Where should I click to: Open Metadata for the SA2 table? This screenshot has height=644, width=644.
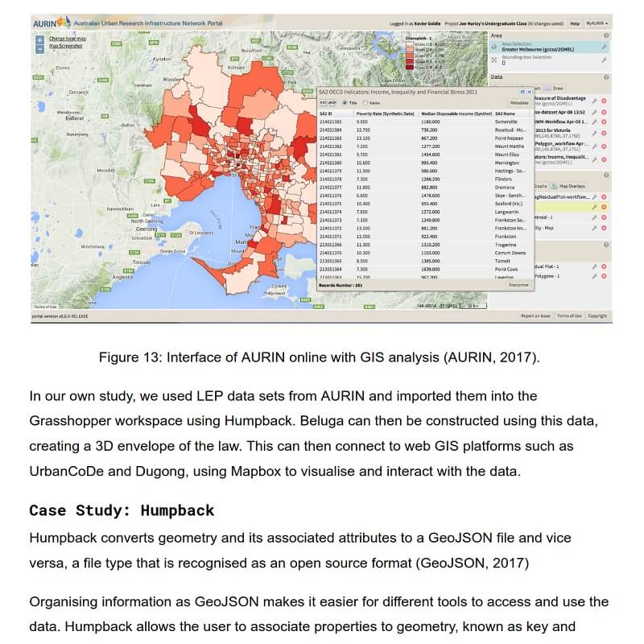tap(520, 103)
